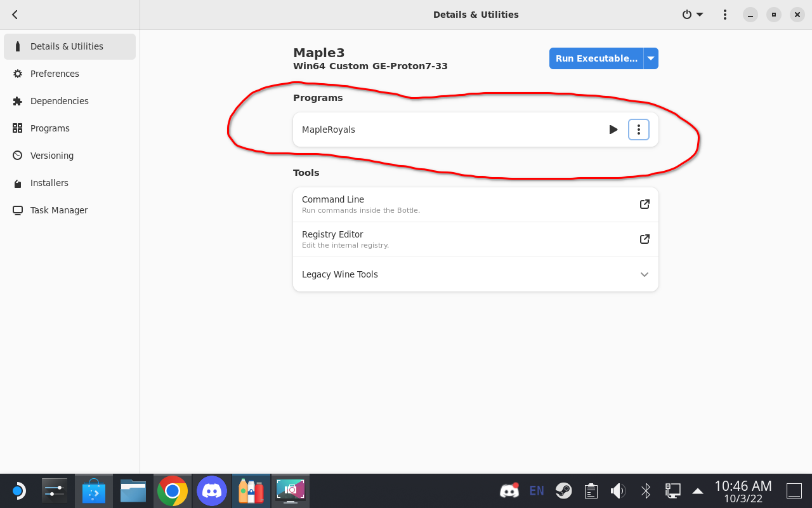Open the power options dropdown
This screenshot has height=508, width=812.
693,15
